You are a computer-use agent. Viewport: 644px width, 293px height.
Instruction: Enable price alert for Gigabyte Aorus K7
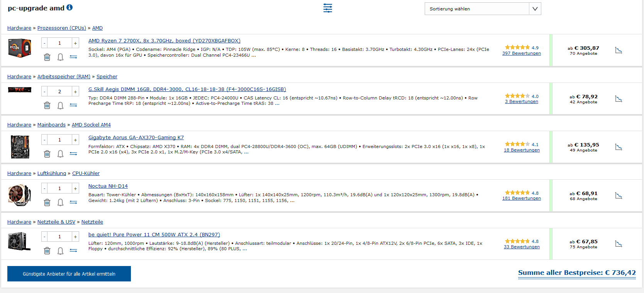61,154
